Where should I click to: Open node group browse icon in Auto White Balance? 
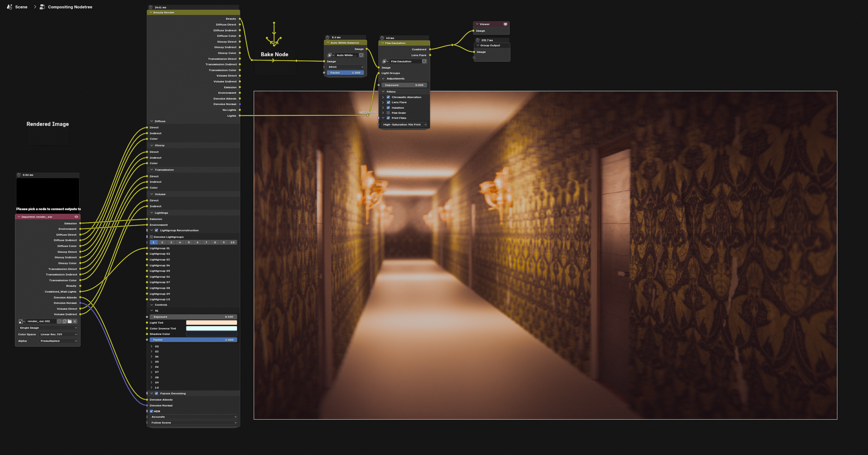coord(331,55)
